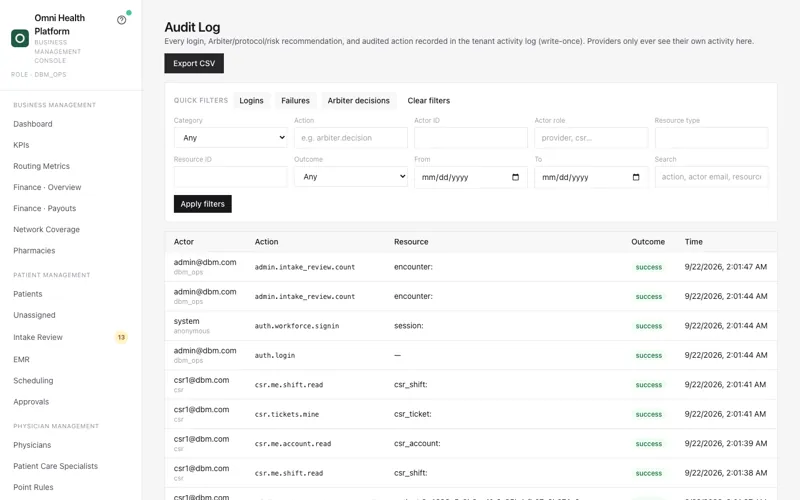
Task: Click the Intake Review 13 badge
Action: pos(121,337)
